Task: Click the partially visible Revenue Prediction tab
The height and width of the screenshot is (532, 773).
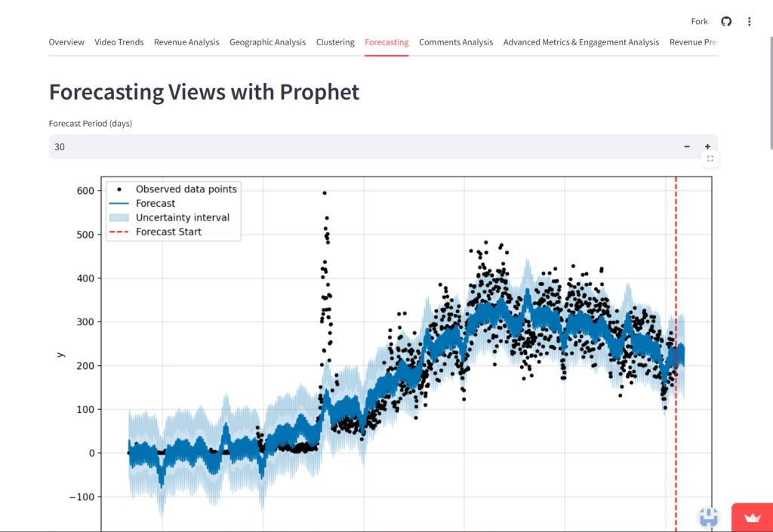Action: click(692, 42)
